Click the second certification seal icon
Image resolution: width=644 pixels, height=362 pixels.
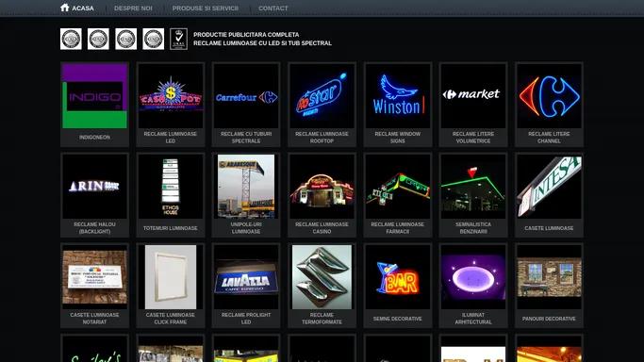[x=98, y=39]
